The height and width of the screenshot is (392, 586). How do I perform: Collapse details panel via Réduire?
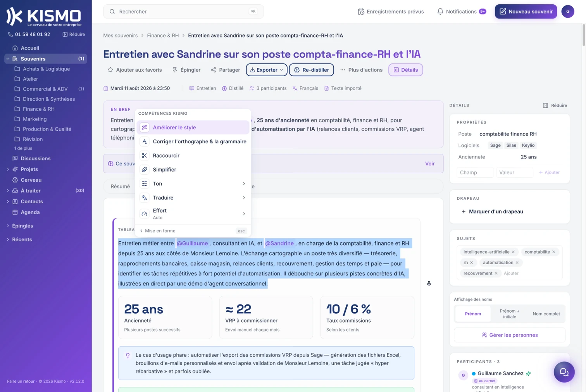point(555,106)
